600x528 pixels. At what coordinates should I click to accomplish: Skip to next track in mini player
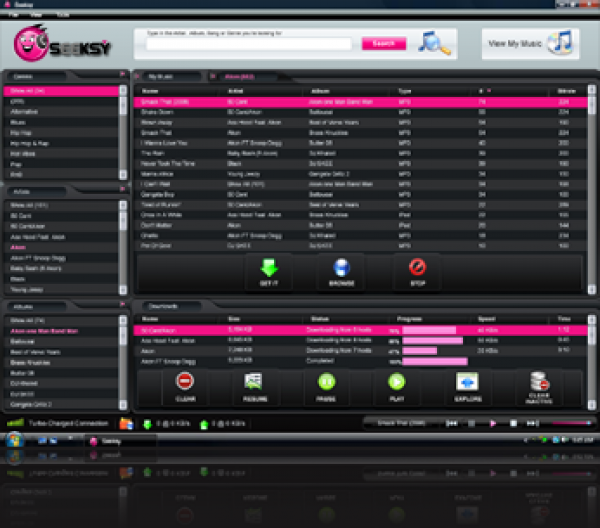click(x=533, y=423)
